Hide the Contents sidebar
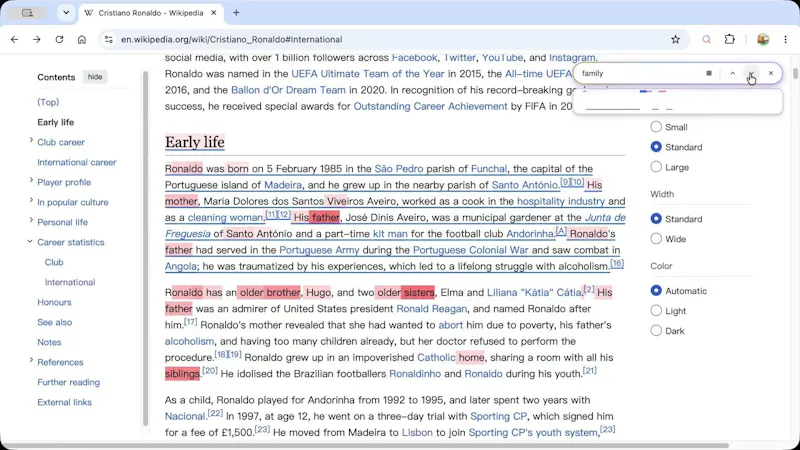800x450 pixels. 95,77
